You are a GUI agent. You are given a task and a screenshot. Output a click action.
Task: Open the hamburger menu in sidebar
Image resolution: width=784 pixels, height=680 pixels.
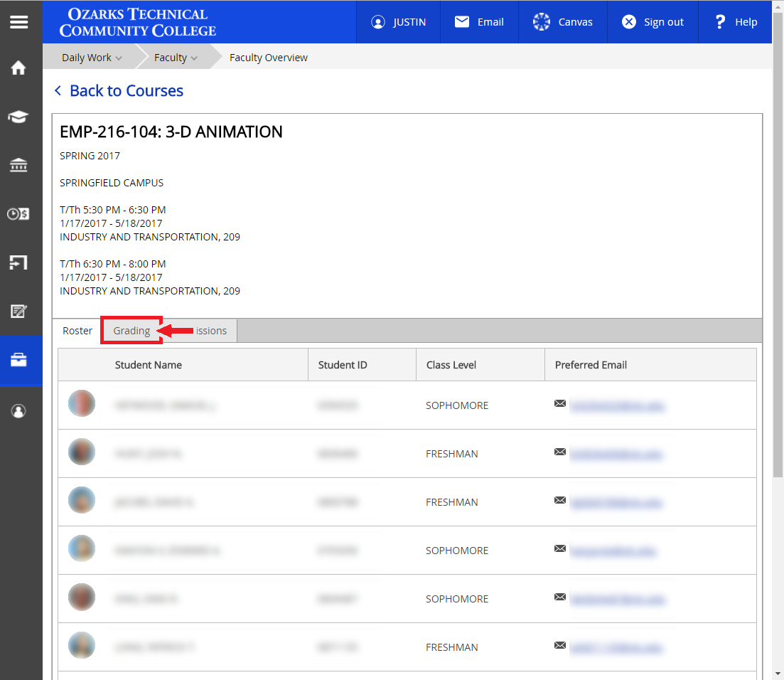click(19, 22)
